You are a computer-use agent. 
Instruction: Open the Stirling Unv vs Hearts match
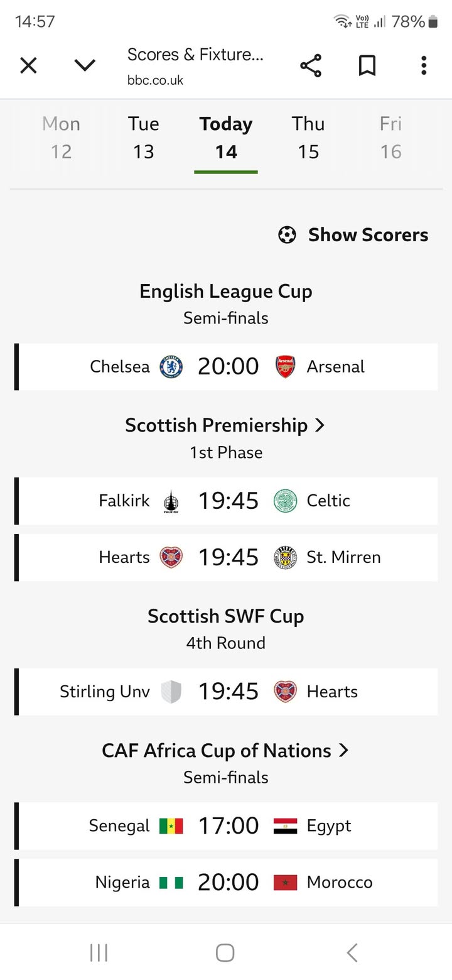226,692
